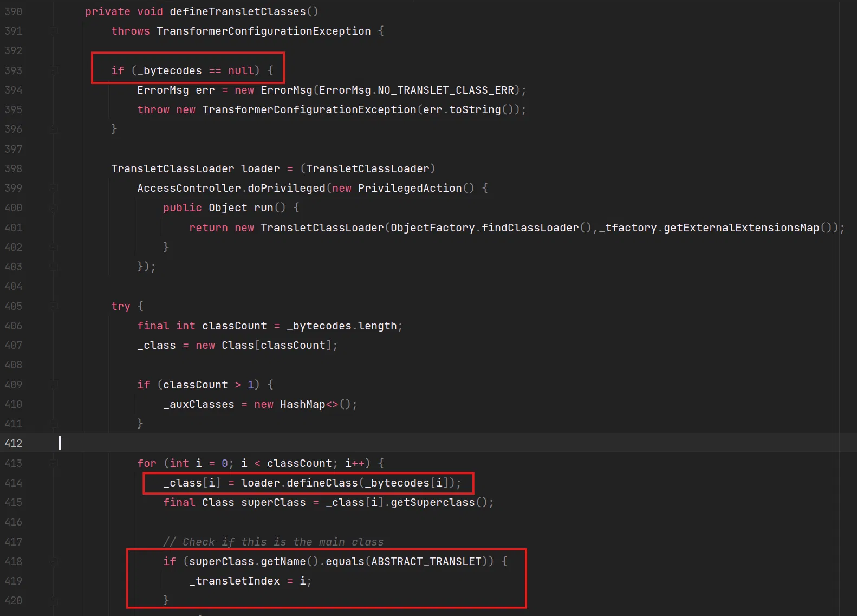Click the findClassLoader method call
Screen dimensions: 857x616
point(530,228)
